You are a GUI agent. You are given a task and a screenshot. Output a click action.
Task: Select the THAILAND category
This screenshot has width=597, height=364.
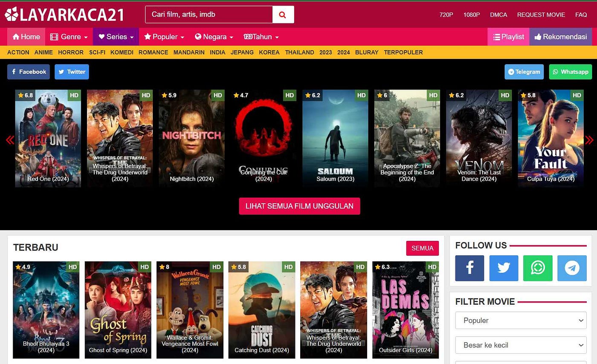point(300,52)
